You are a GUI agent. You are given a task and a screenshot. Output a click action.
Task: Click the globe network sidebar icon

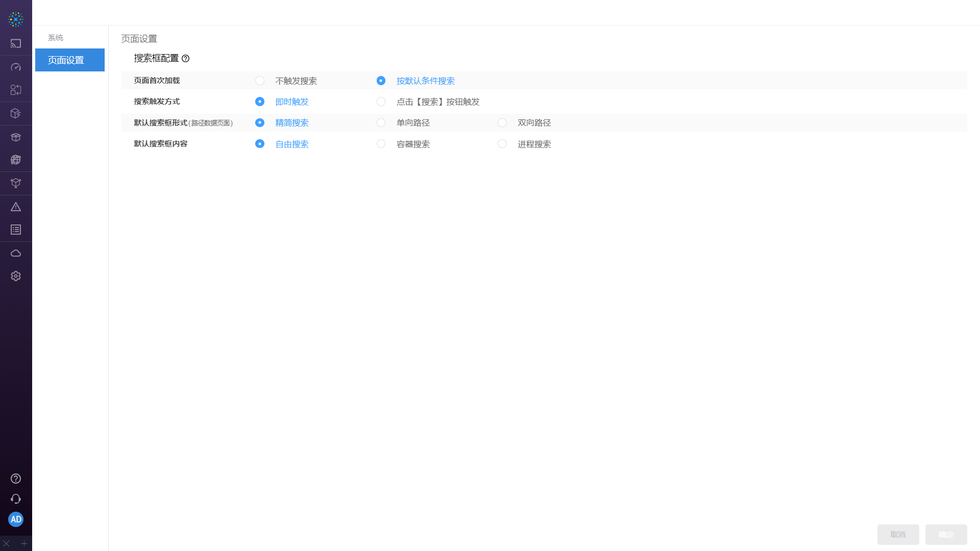pyautogui.click(x=16, y=160)
